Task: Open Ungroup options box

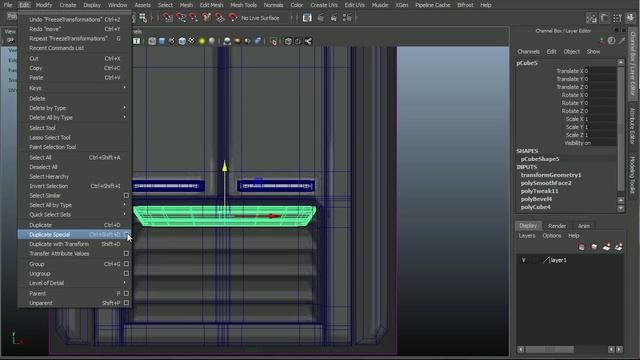Action: click(126, 273)
